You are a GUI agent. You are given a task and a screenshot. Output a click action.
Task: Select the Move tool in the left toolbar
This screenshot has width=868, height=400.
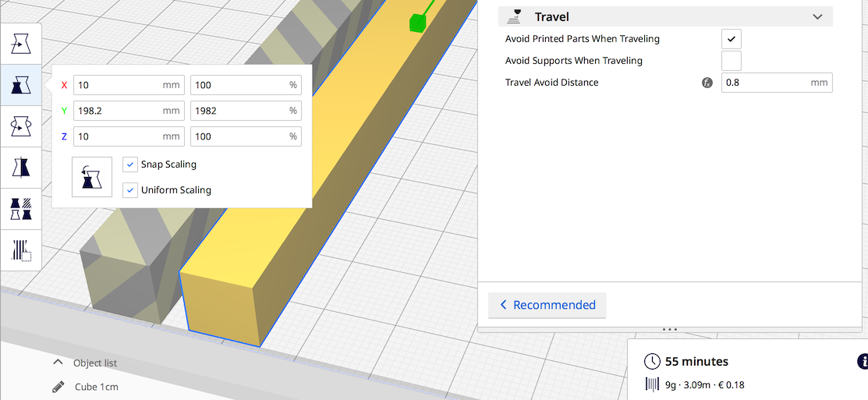coord(21,44)
